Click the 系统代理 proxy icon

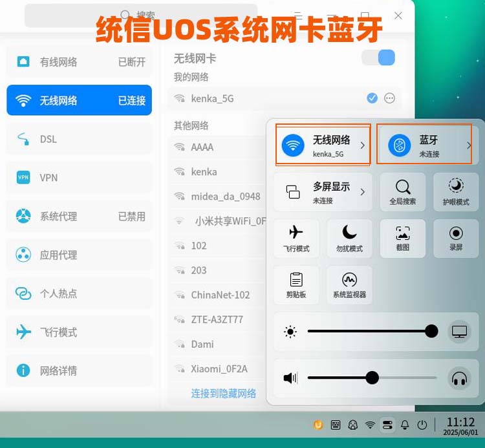(x=23, y=216)
